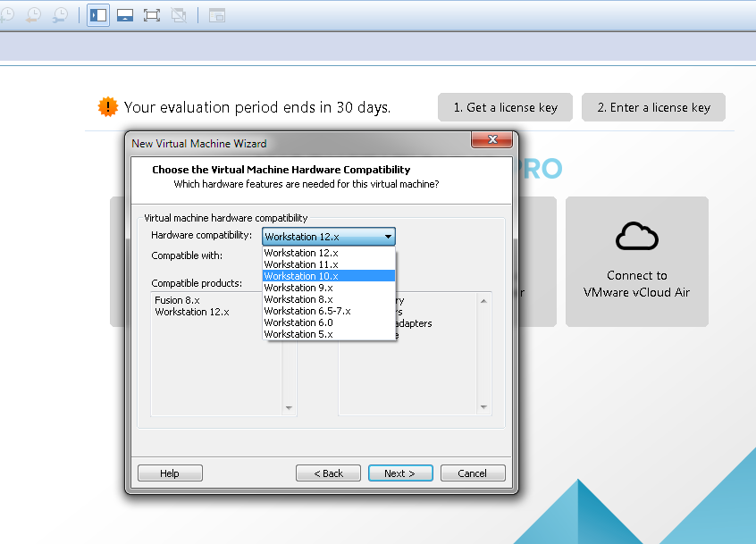Click the Unity mode toolbar icon
This screenshot has height=544, width=756.
179,15
